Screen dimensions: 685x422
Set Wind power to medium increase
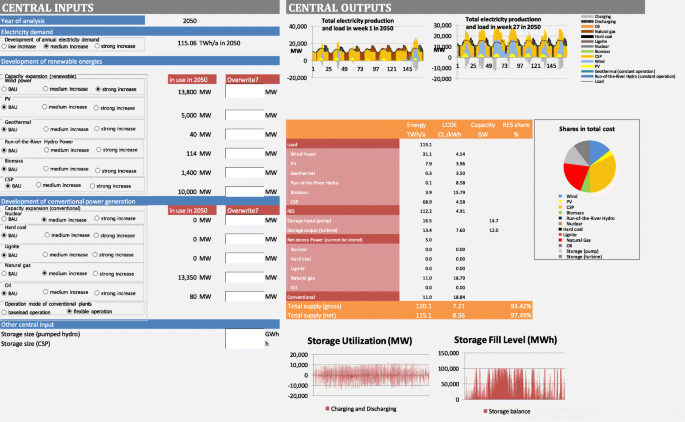(45, 89)
